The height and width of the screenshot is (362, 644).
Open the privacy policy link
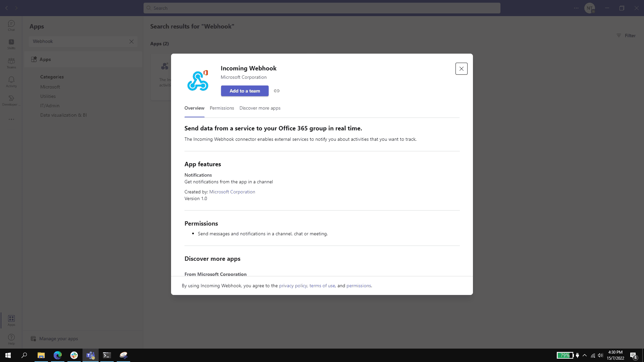click(293, 286)
